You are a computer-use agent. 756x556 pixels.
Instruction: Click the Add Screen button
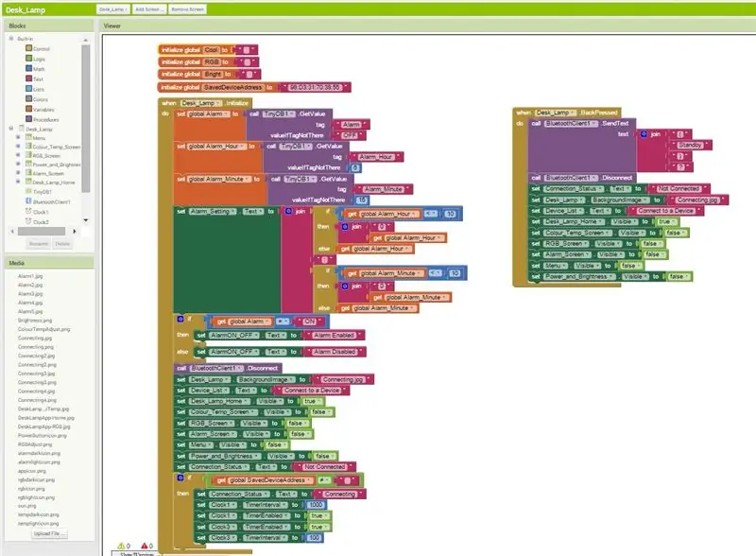click(x=149, y=9)
